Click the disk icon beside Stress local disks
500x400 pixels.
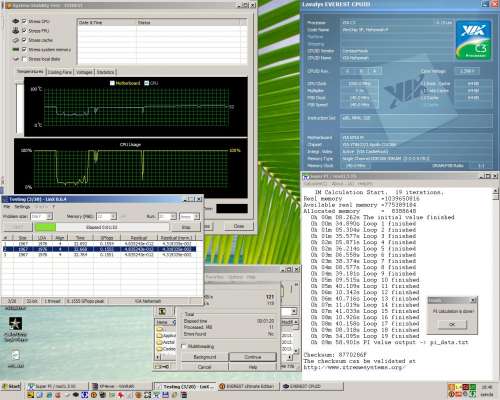click(15, 59)
